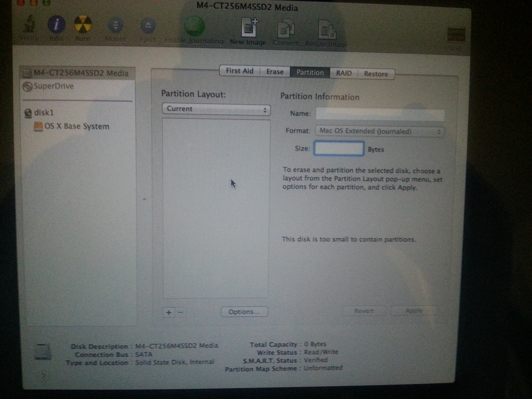Switch to the Partition tab
This screenshot has height=399, width=532.
(x=310, y=73)
